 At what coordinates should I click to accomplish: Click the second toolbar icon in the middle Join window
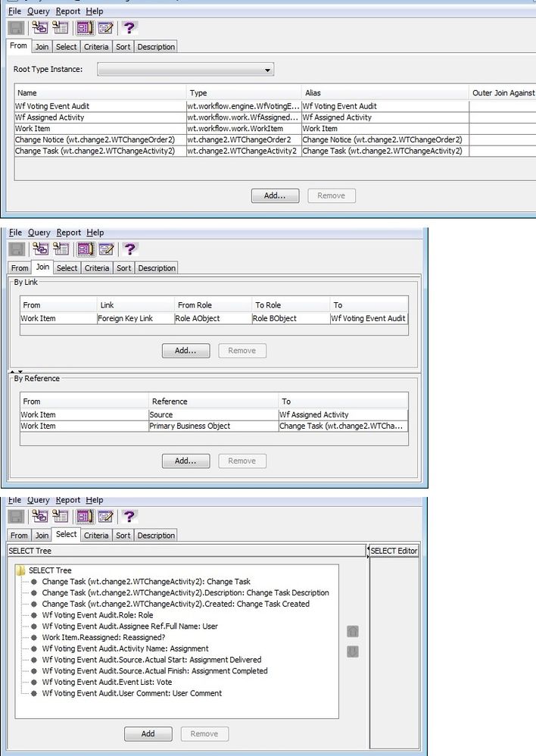(x=39, y=249)
